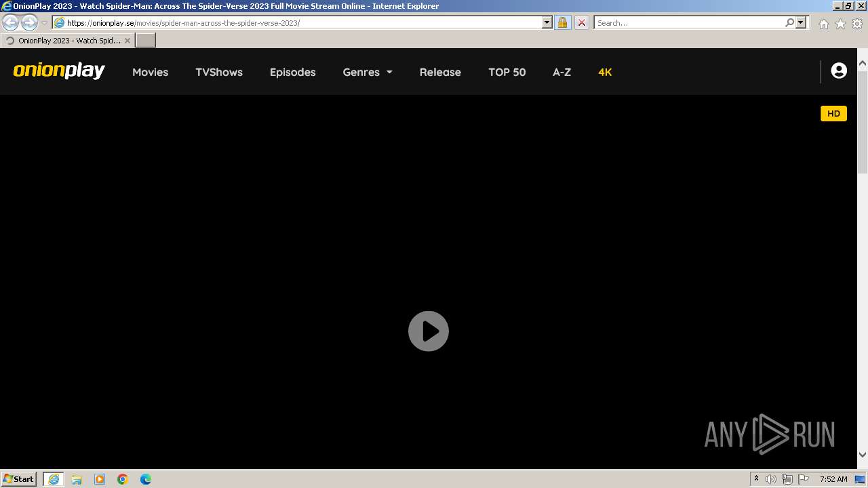Open File Explorer from the taskbar

tap(77, 479)
